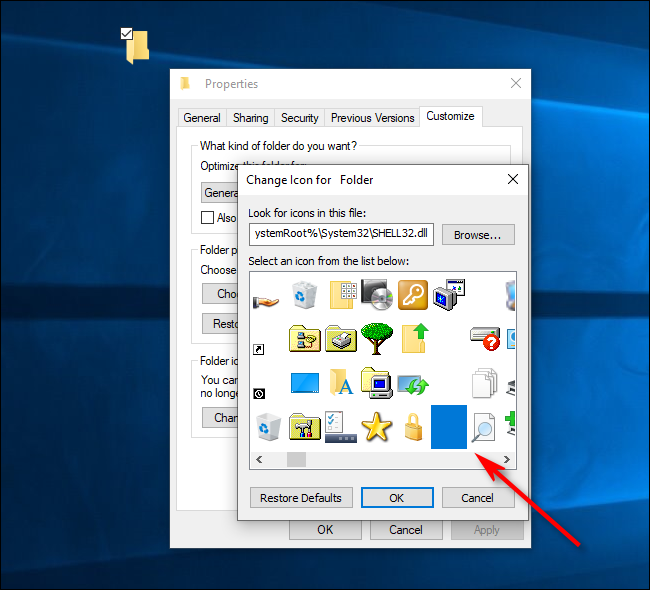The width and height of the screenshot is (650, 590).
Task: Pick the CD drive disc icon
Action: point(376,294)
